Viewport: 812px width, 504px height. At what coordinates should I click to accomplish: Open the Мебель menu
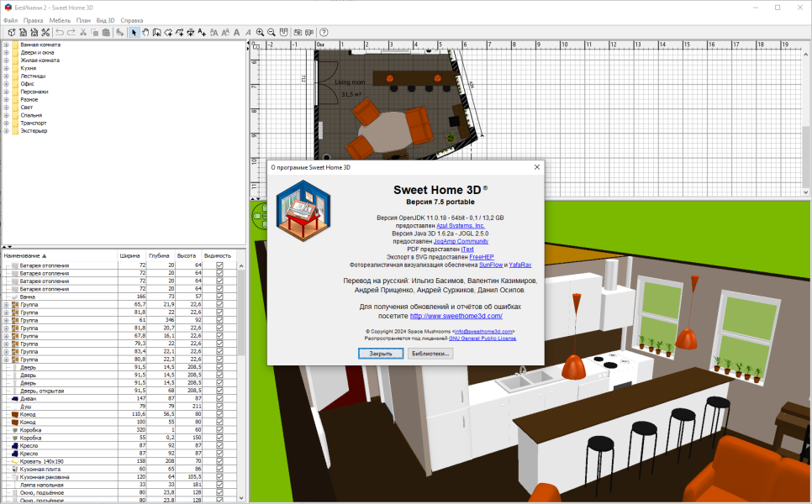pyautogui.click(x=60, y=21)
